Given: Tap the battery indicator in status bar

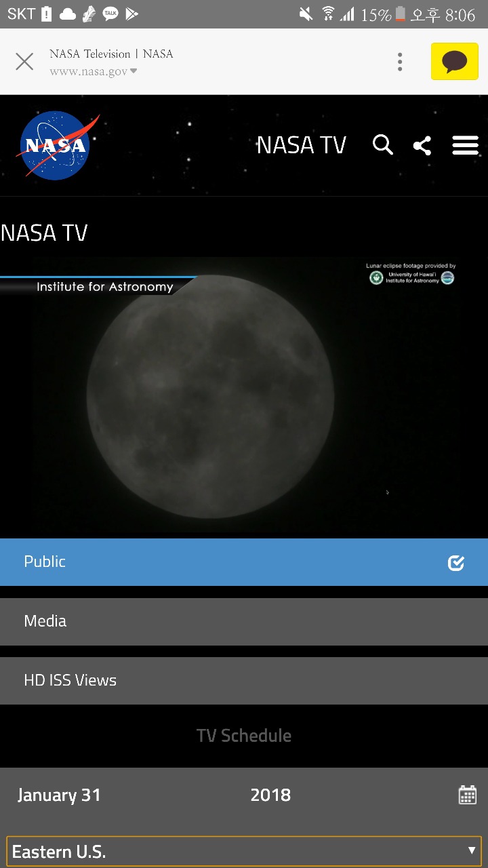Looking at the screenshot, I should coord(400,14).
